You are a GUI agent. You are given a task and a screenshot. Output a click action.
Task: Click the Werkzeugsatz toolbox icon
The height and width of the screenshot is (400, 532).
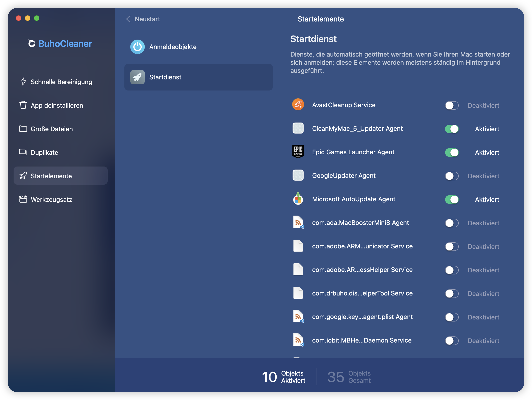[x=23, y=199]
